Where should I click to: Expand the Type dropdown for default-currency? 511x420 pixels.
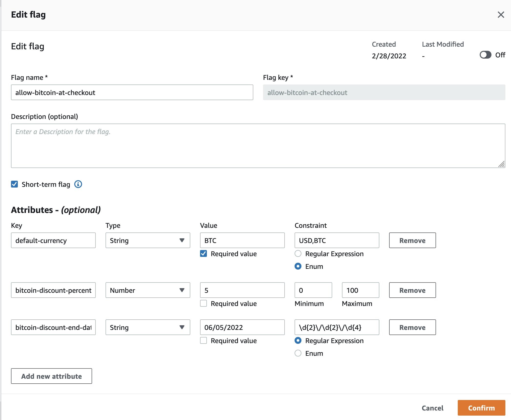[181, 240]
